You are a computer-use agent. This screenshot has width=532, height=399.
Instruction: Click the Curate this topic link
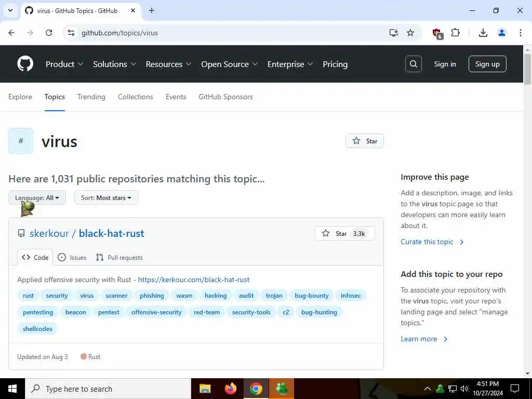432,242
